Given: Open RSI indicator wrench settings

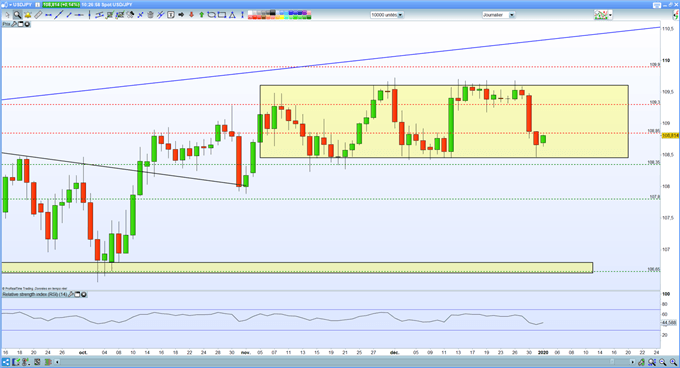Looking at the screenshot, I should (71, 294).
